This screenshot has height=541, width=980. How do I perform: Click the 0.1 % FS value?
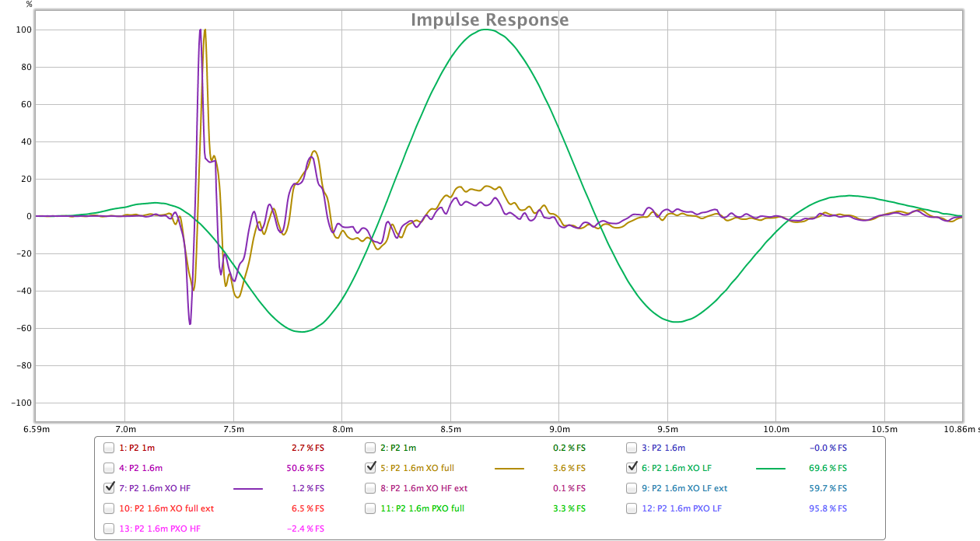(x=569, y=488)
